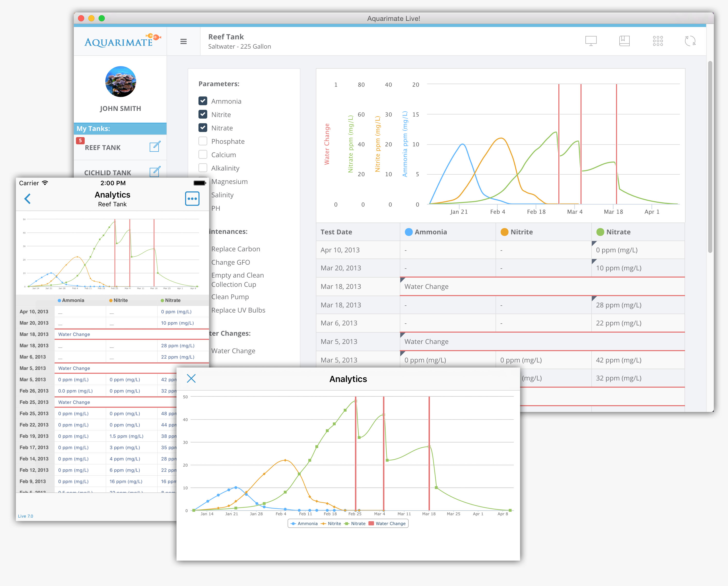Click the orange Nitrite color dot in table header
Image resolution: width=728 pixels, height=586 pixels.
click(x=504, y=232)
